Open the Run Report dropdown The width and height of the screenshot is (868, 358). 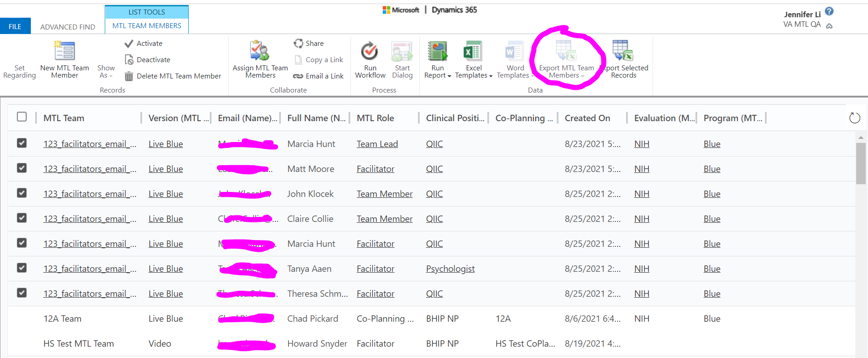438,59
